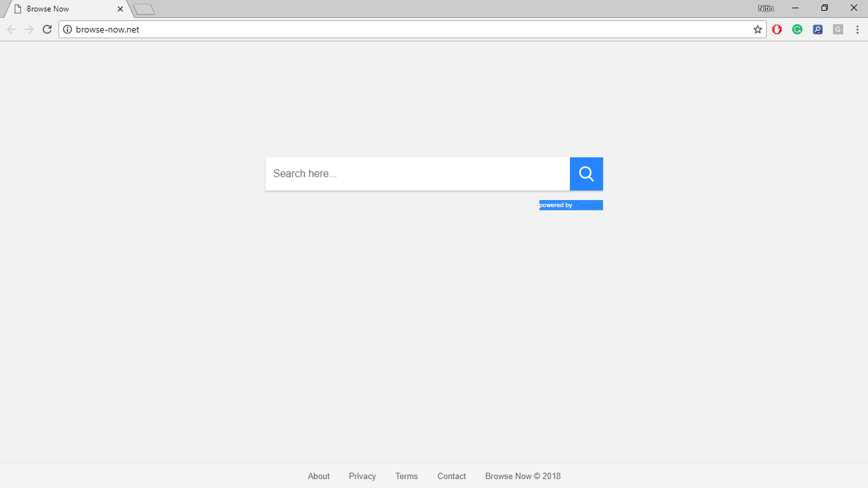Reload the browse-now.net page
The width and height of the screenshot is (868, 488).
tap(46, 29)
